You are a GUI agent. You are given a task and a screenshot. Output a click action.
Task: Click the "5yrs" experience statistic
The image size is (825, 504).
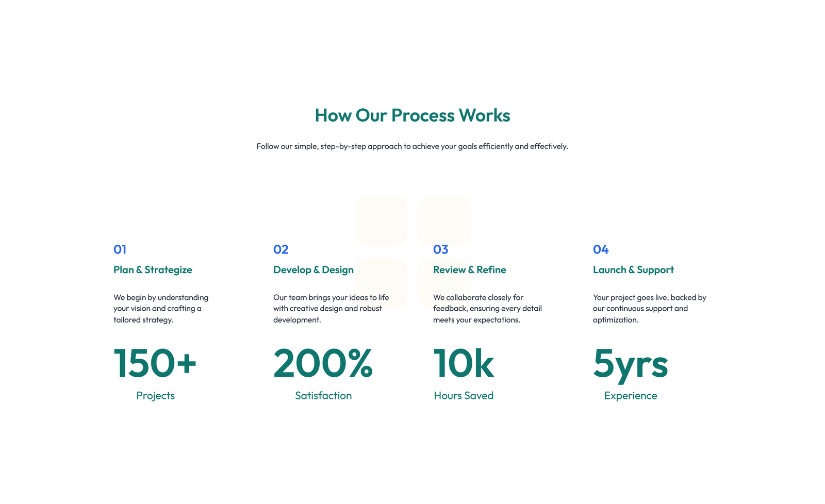point(630,364)
